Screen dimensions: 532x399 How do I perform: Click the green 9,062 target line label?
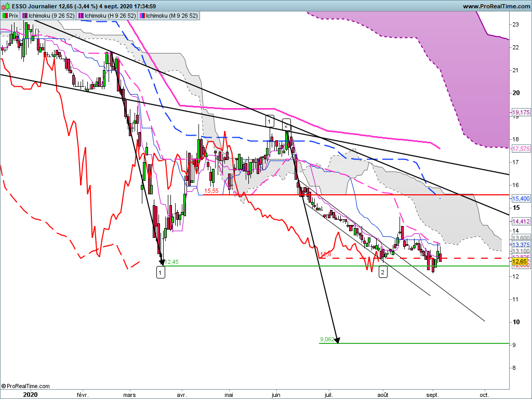tap(327, 339)
